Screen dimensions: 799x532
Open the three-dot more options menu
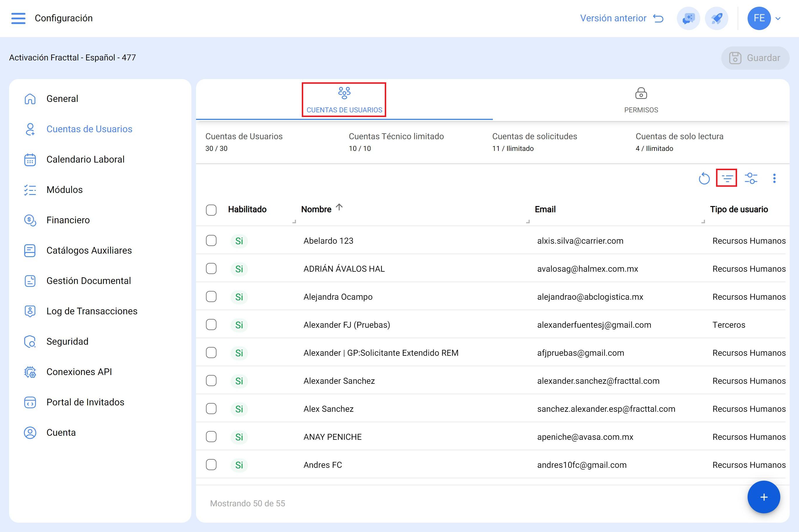[774, 178]
